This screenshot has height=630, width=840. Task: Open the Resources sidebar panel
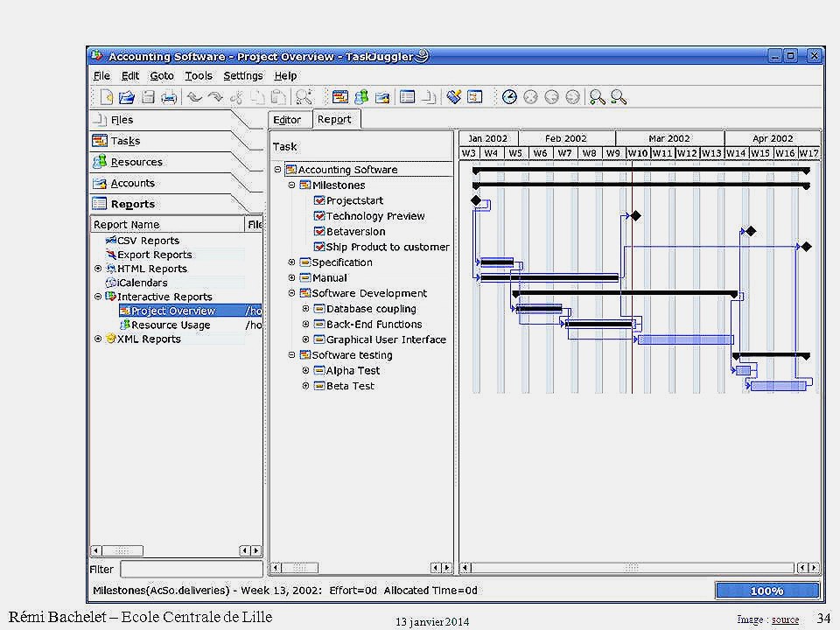coord(136,162)
